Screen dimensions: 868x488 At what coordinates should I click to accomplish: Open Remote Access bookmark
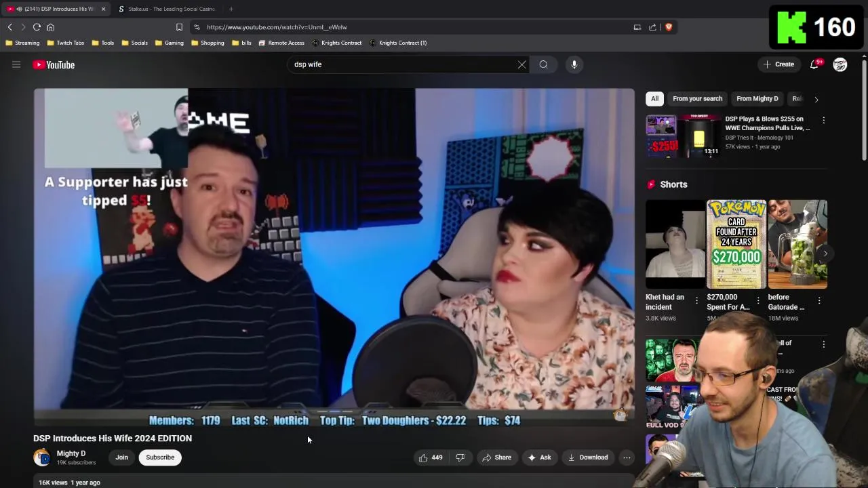[281, 43]
